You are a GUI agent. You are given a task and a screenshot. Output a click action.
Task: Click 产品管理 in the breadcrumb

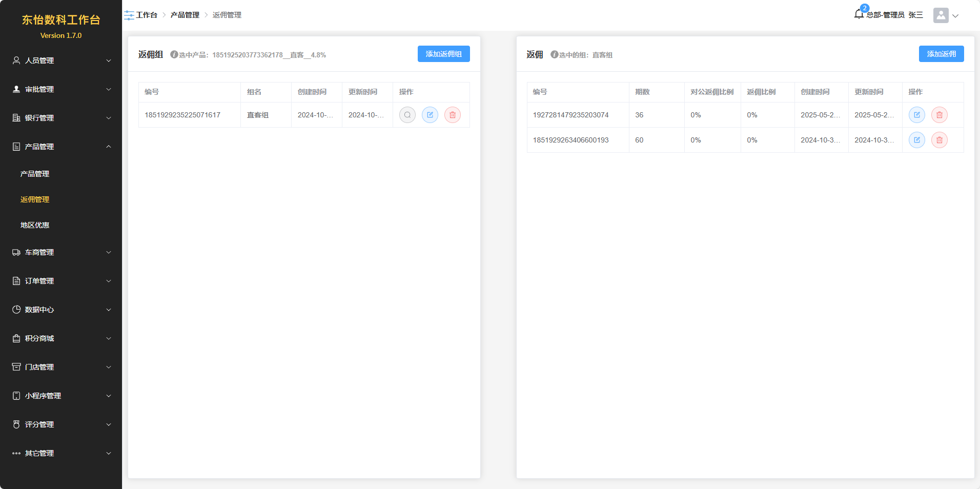click(x=185, y=15)
